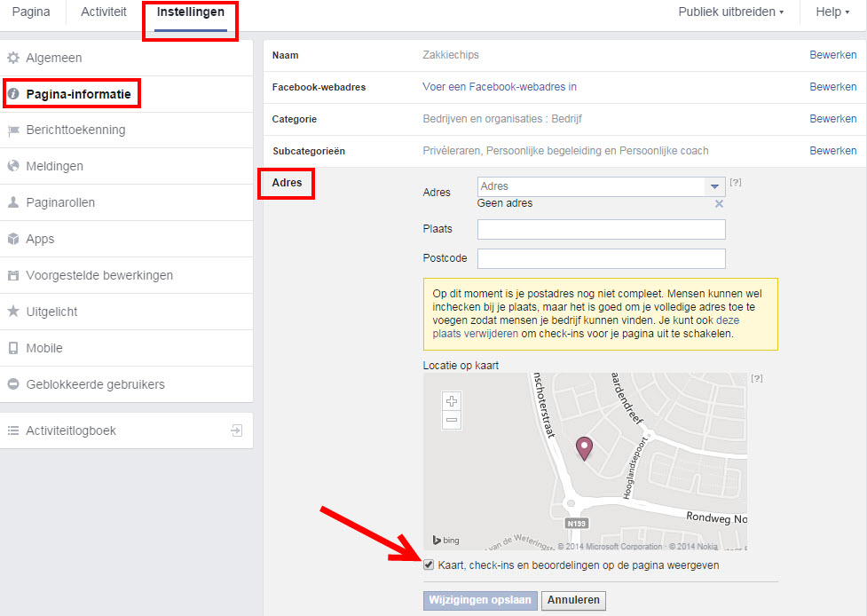Uncheck the 'Kaart, check-ins en beoordelingen' checkbox
This screenshot has height=616, width=867.
[430, 565]
